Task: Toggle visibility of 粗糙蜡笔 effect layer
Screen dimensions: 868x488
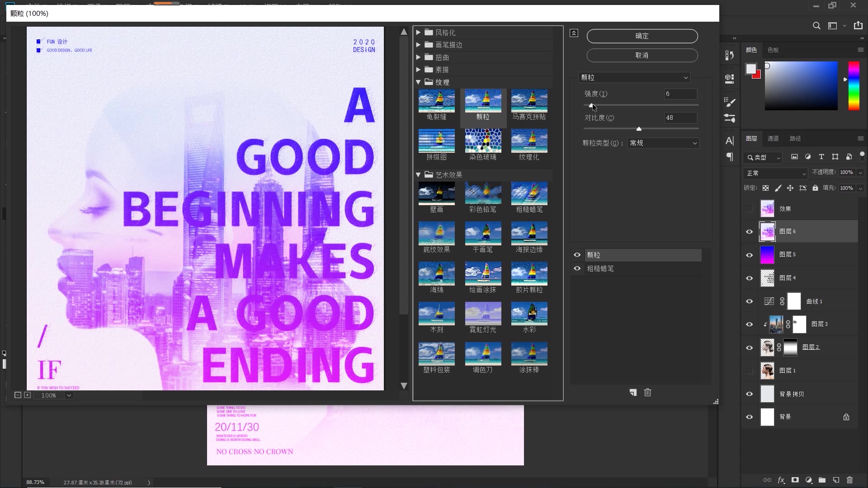Action: [577, 268]
